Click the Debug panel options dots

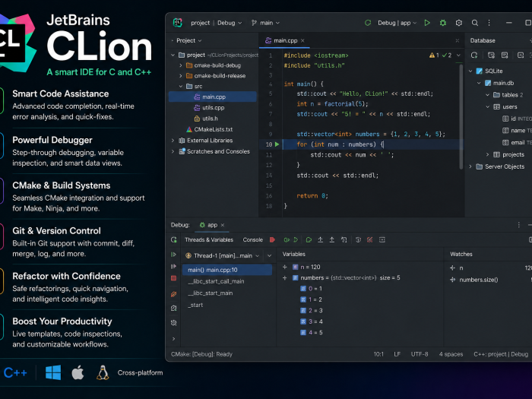click(519, 225)
